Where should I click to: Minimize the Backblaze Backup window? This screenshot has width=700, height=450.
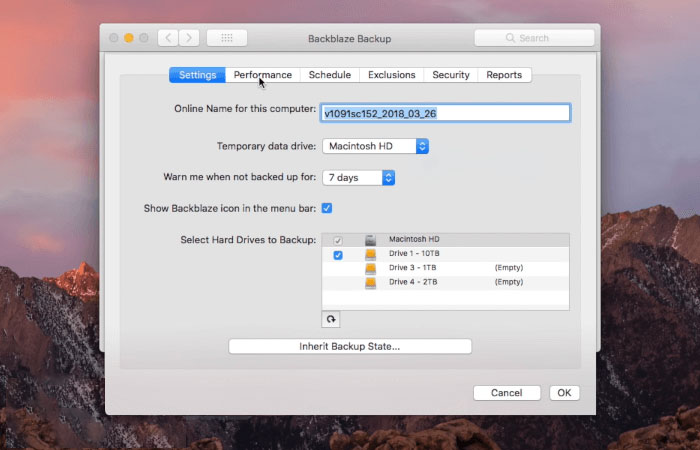pos(129,38)
